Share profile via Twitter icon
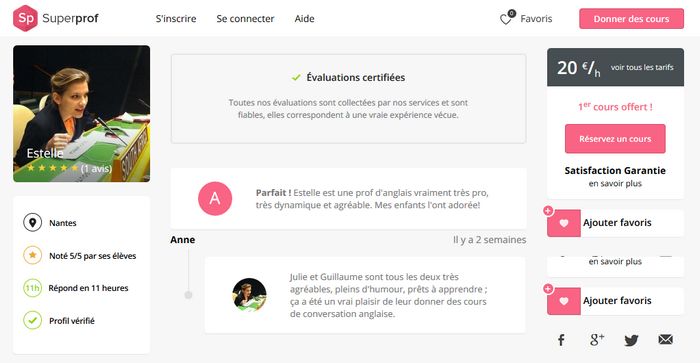The image size is (700, 363). 631,340
